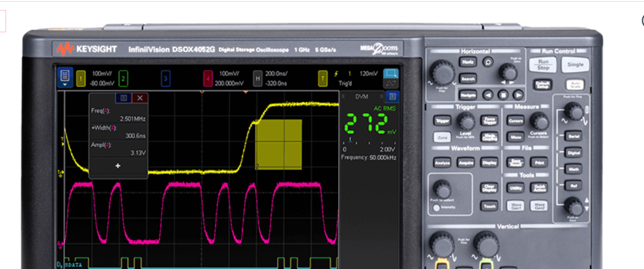Select the pink channel 4 badge
Screen dimensions: 644x269
[x=208, y=78]
